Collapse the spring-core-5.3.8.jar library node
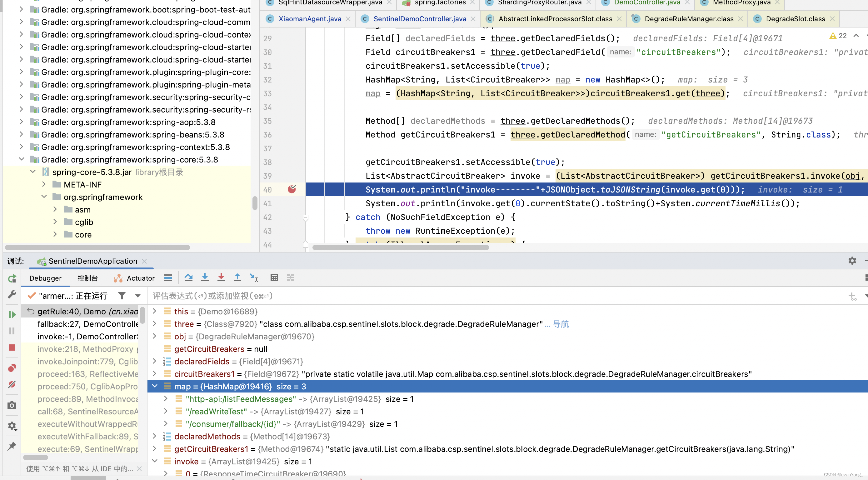 [x=33, y=172]
